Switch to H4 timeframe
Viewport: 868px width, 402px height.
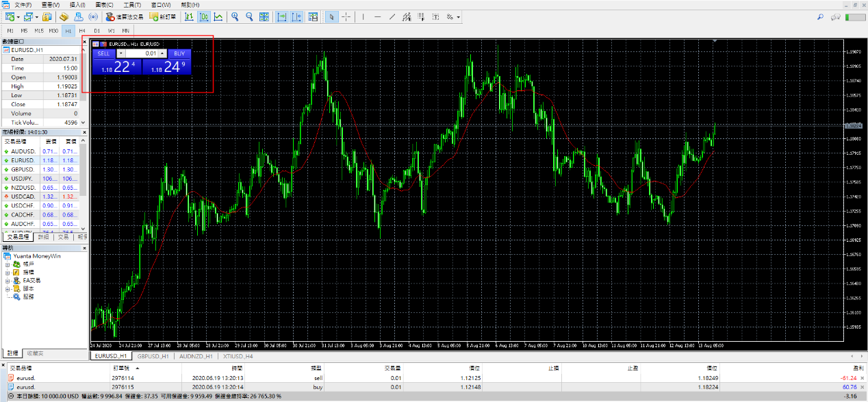[x=82, y=31]
